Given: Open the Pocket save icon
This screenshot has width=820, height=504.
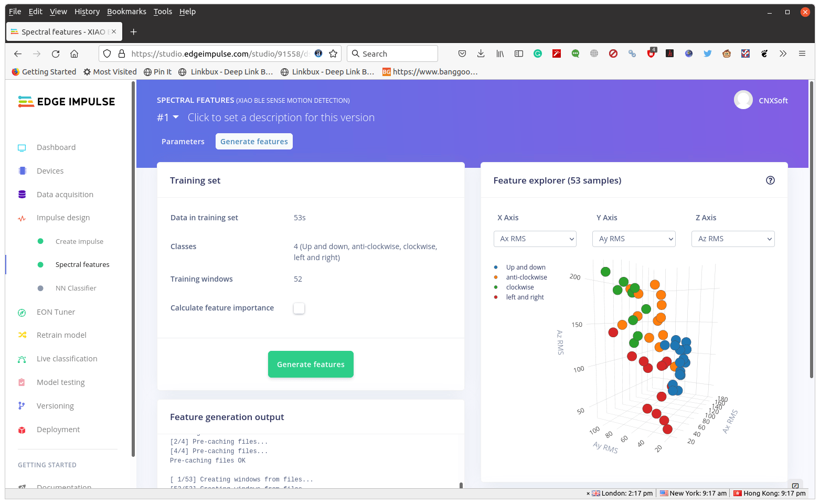Looking at the screenshot, I should tap(462, 53).
